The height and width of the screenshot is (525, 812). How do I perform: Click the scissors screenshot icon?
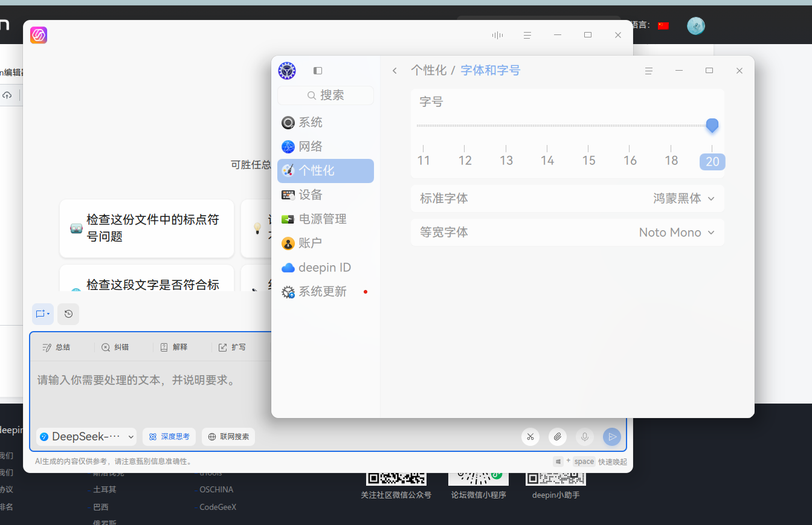pyautogui.click(x=530, y=437)
